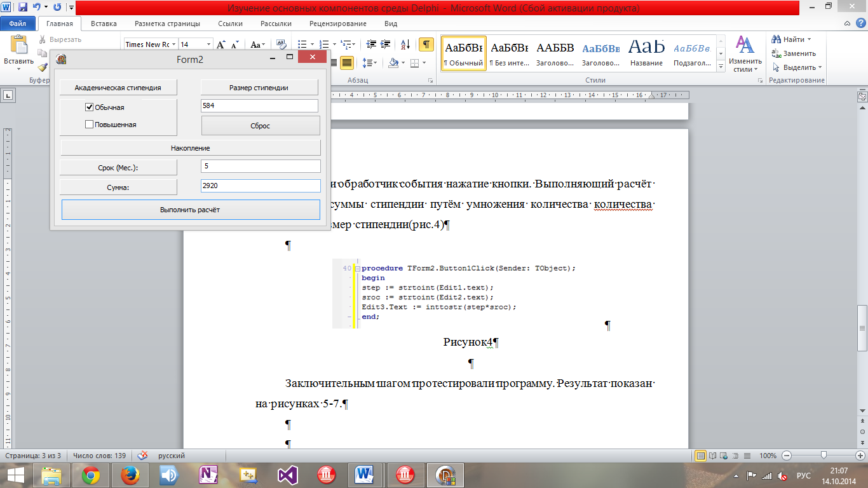Open the Select (Выделить) dropdown
868x488 pixels.
[797, 67]
